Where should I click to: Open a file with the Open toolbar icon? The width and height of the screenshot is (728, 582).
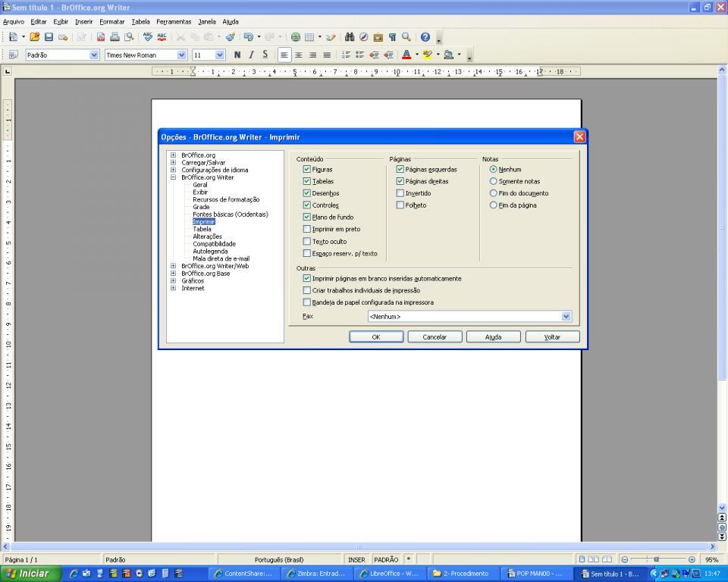click(35, 37)
